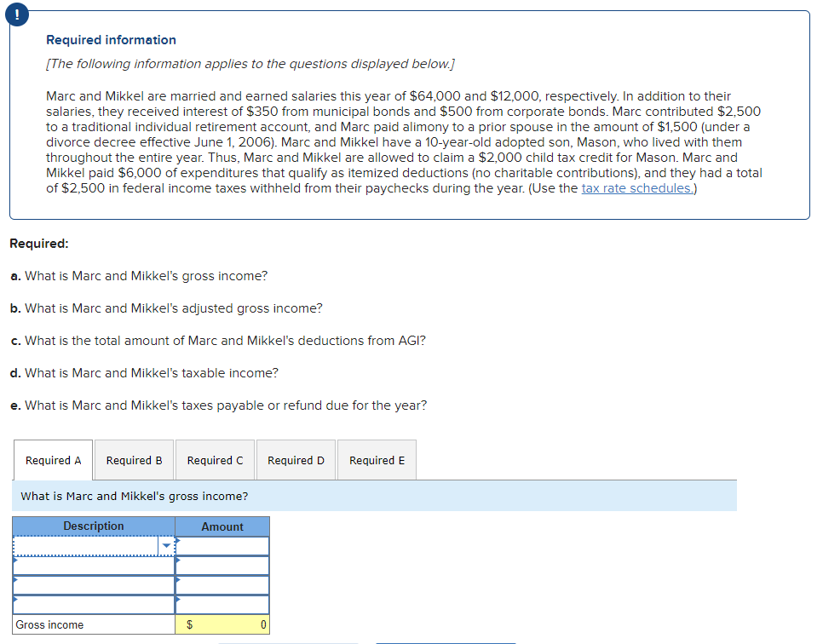
Task: Switch to the Required D tab
Action: point(296,460)
